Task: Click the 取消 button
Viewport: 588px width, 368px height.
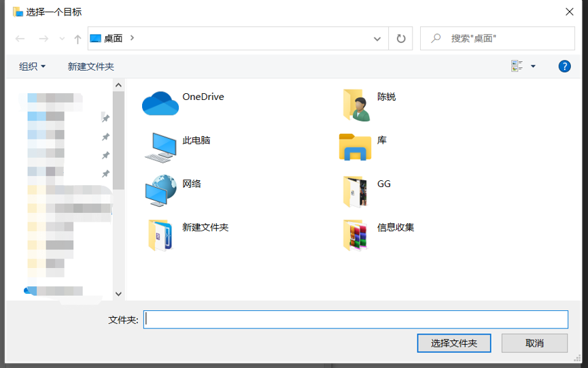Action: tap(534, 344)
